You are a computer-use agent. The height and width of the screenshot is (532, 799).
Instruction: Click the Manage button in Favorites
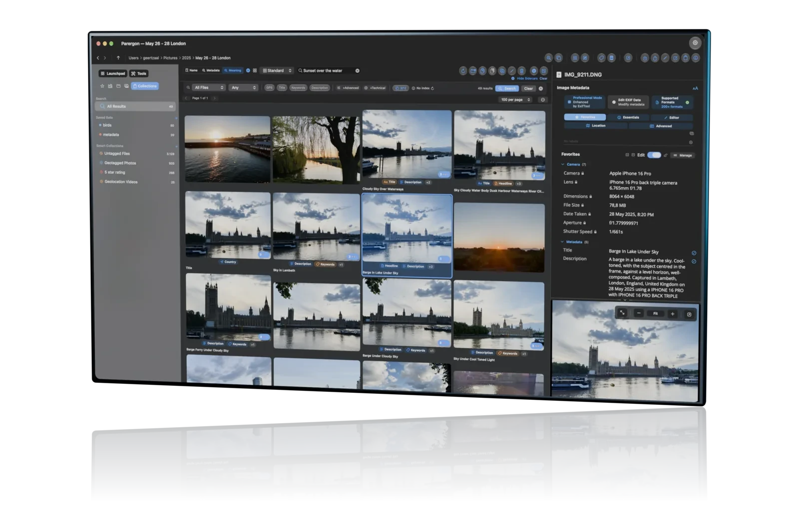pos(683,155)
